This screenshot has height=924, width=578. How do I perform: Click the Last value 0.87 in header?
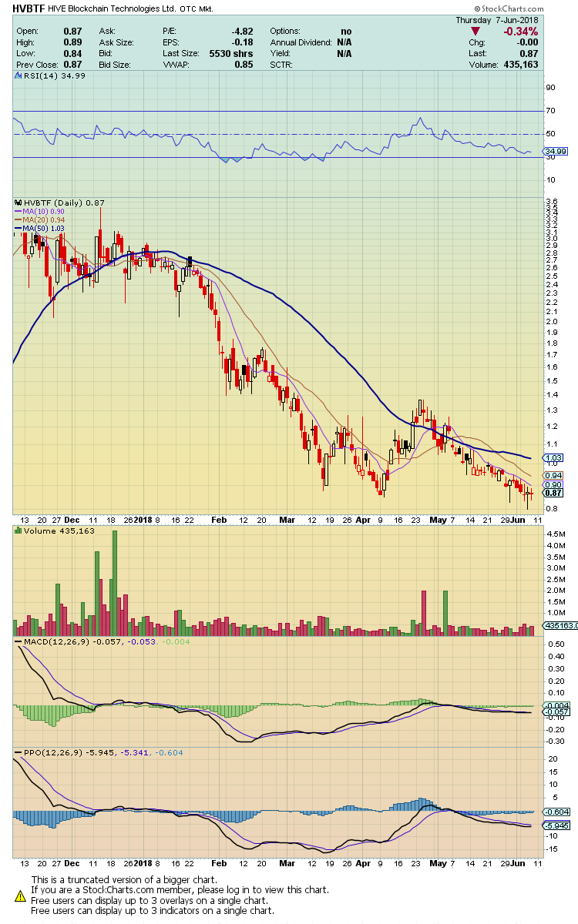529,54
